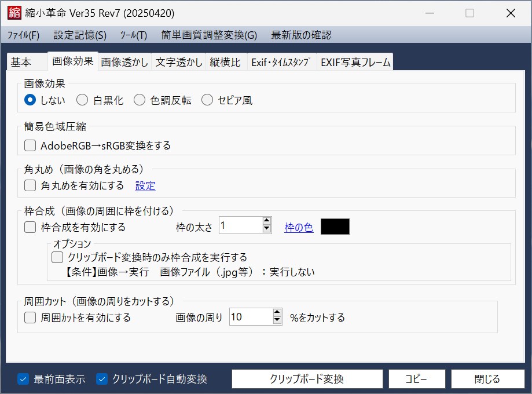Open the EXIF写真フレーム tab

[x=355, y=62]
